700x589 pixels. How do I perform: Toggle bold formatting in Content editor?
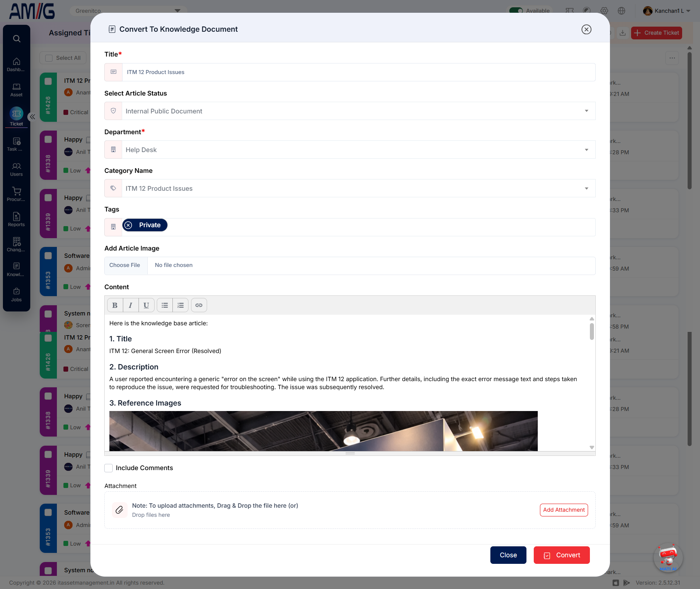[x=115, y=305]
